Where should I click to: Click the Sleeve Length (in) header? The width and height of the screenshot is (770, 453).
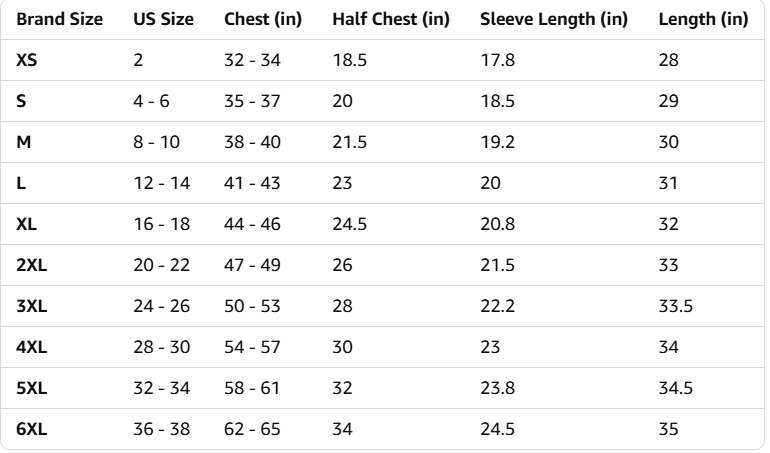pos(553,20)
